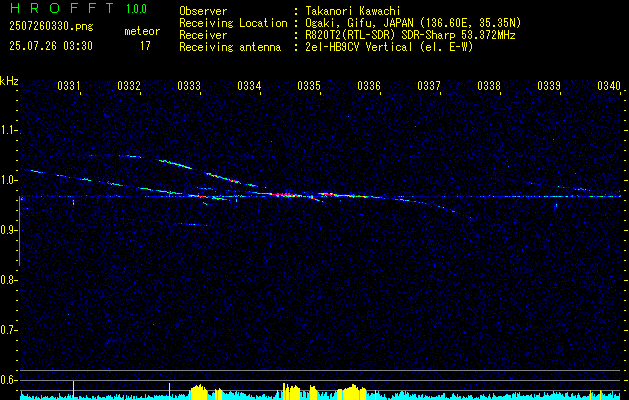
Task: Click the 0.7 kHz frequency label
Action: (8, 330)
